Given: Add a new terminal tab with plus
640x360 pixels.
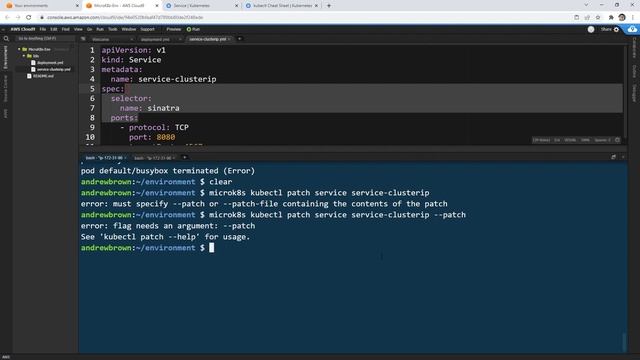Looking at the screenshot, I should 184,157.
